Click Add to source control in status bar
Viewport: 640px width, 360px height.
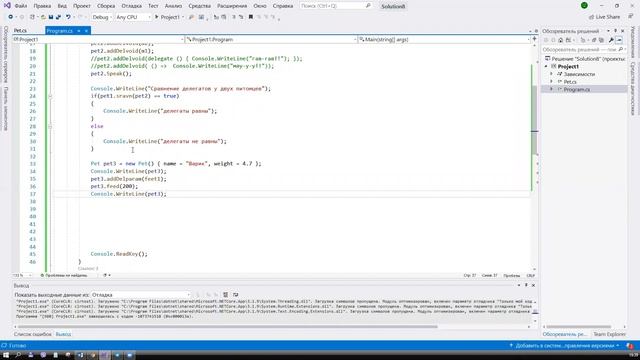(565, 346)
